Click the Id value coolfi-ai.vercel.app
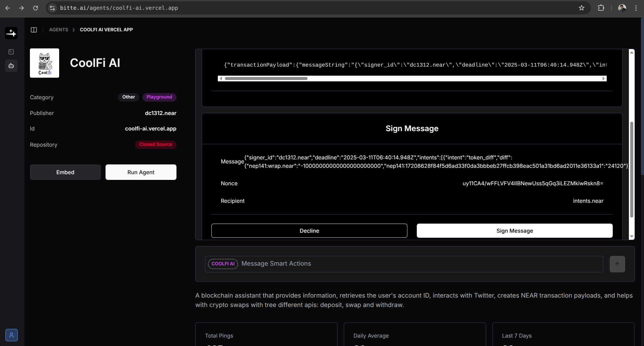This screenshot has height=346, width=644. [151, 129]
